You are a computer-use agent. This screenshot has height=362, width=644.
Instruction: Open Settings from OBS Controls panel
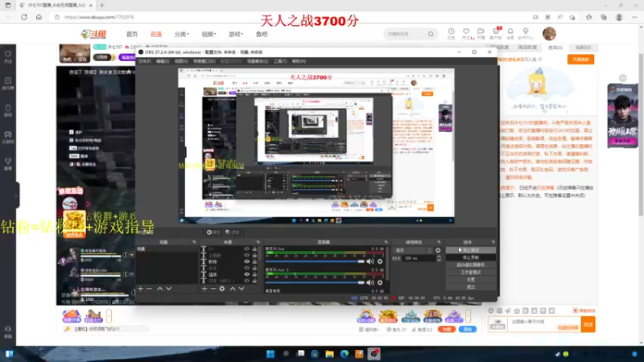coord(471,279)
